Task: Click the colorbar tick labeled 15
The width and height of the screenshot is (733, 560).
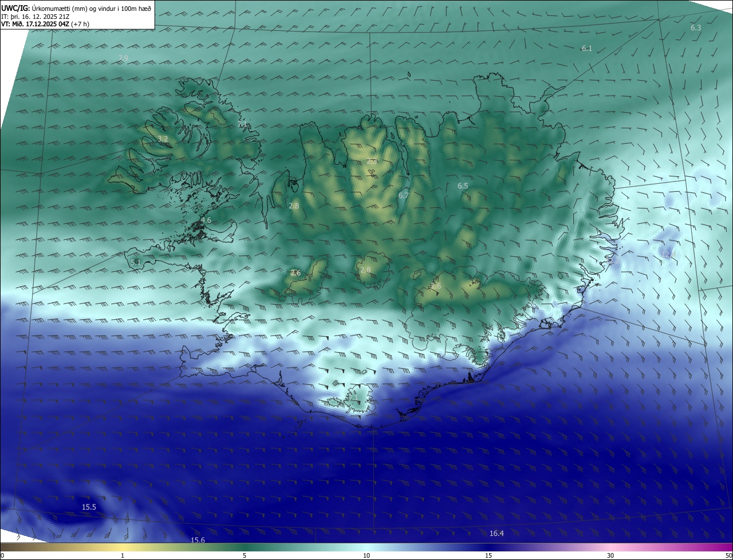Action: coord(488,555)
